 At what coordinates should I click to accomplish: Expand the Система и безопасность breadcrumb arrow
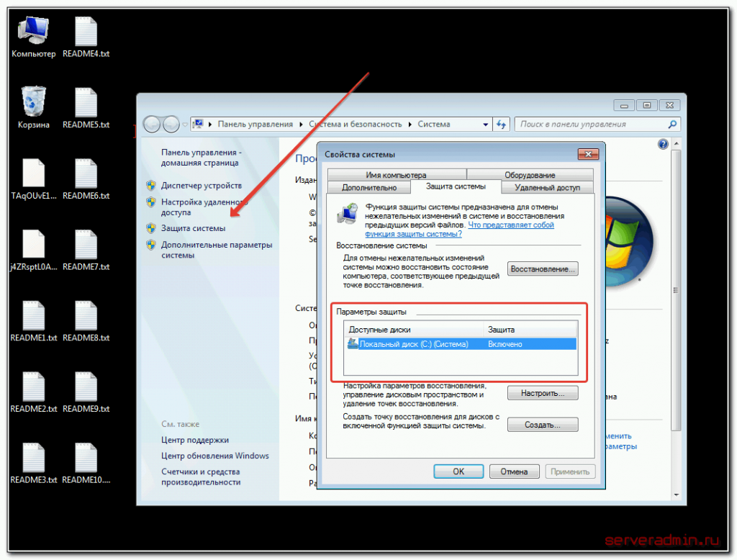[409, 125]
